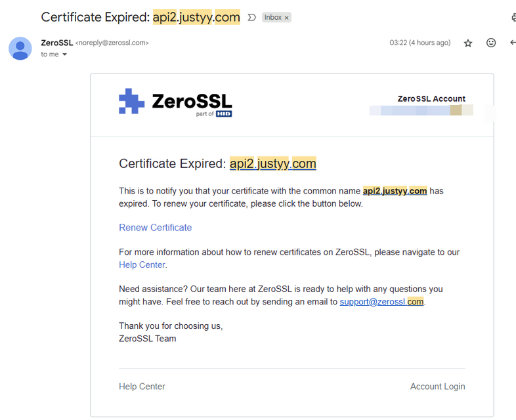Click the reply arrow icon

[513, 43]
